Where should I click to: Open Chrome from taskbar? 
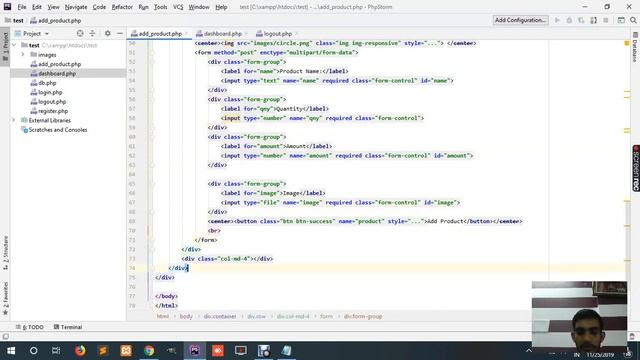click(x=149, y=351)
